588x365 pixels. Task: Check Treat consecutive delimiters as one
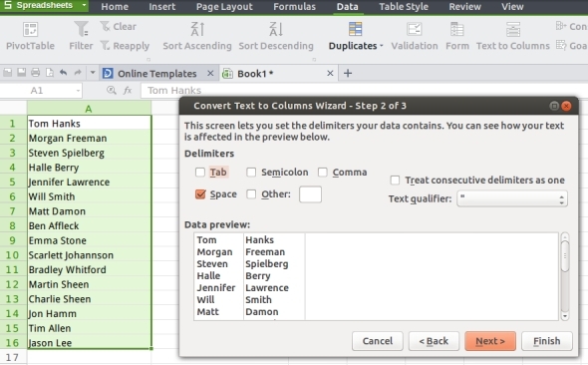click(395, 181)
